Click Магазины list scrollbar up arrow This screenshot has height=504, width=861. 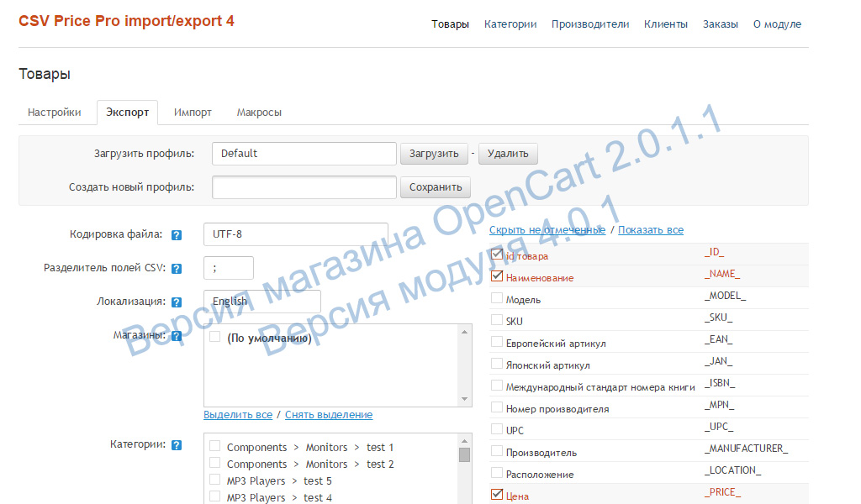(x=464, y=332)
